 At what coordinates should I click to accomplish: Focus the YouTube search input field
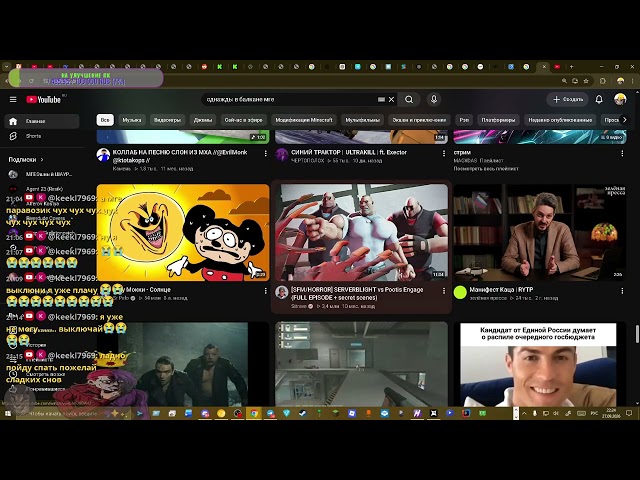click(x=290, y=99)
